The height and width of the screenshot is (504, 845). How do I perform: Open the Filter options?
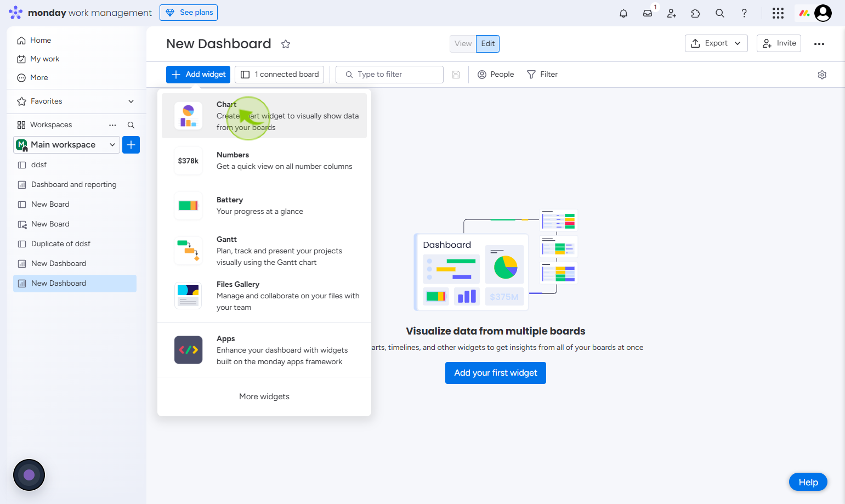(x=542, y=75)
